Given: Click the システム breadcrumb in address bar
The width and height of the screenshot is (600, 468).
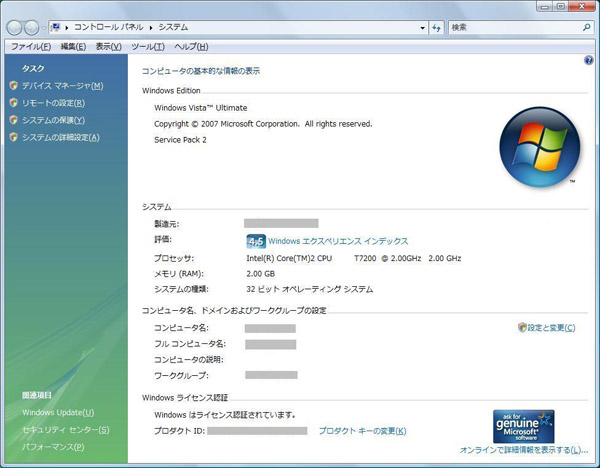Looking at the screenshot, I should point(173,27).
